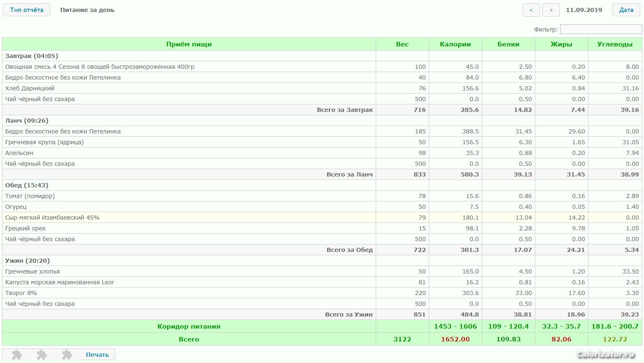Go to previous day with < button
644x363 pixels.
[531, 10]
